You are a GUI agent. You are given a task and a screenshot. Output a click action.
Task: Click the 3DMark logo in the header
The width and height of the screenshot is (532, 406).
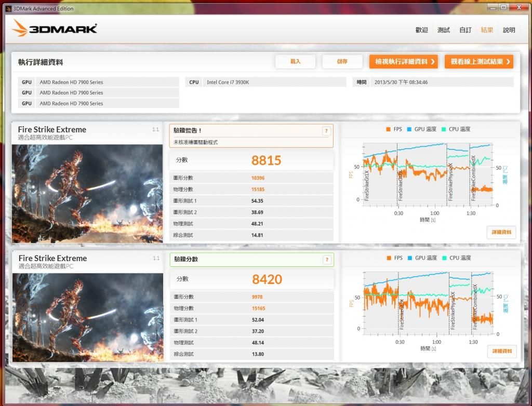(x=55, y=28)
